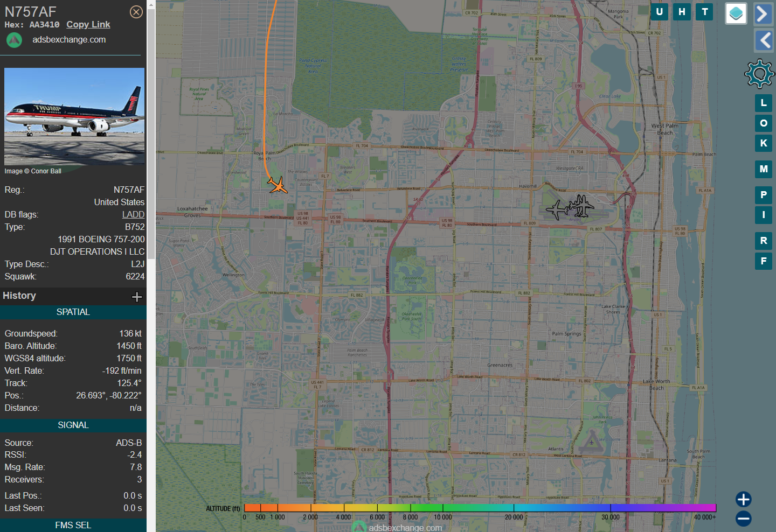Click the History section label

click(x=19, y=296)
